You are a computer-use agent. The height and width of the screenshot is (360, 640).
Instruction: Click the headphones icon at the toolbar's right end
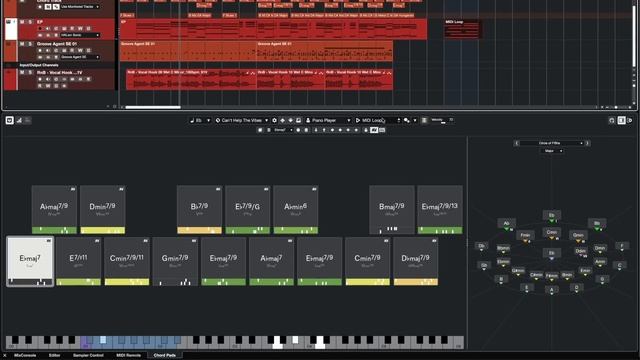(x=611, y=120)
